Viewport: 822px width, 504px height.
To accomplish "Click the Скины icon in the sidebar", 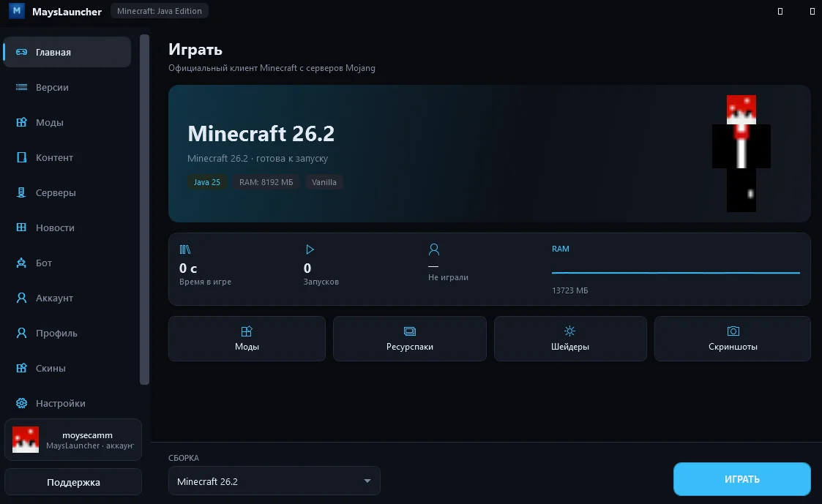I will [21, 368].
